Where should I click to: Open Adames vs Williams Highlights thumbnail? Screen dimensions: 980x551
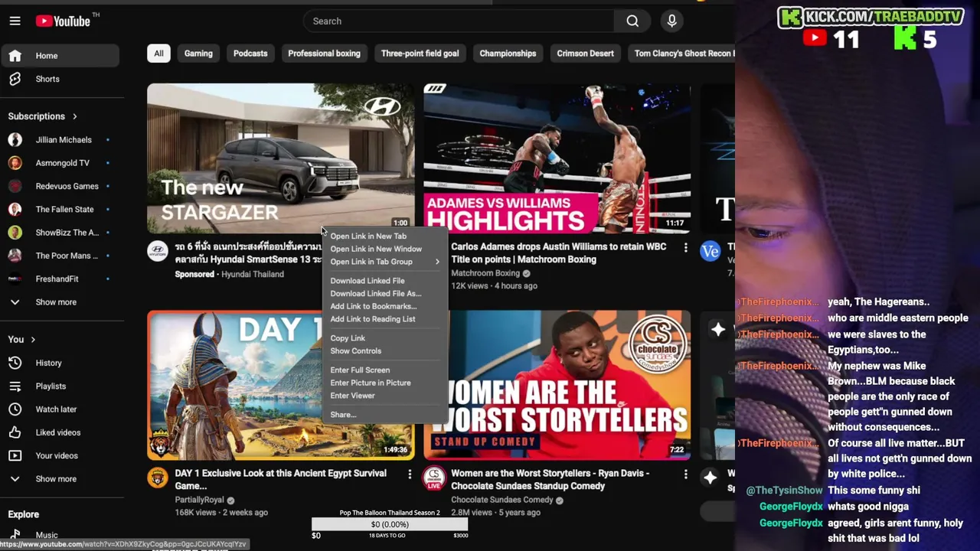point(557,158)
